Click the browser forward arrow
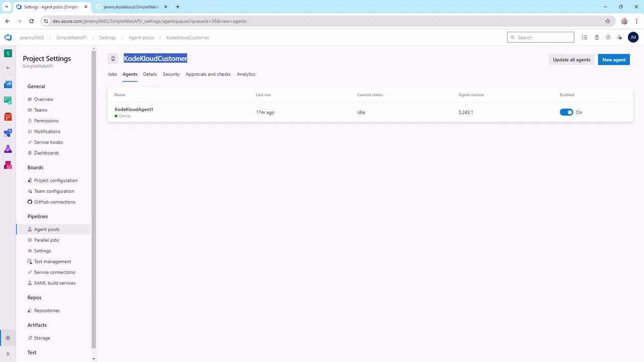The height and width of the screenshot is (362, 644). pyautogui.click(x=20, y=21)
